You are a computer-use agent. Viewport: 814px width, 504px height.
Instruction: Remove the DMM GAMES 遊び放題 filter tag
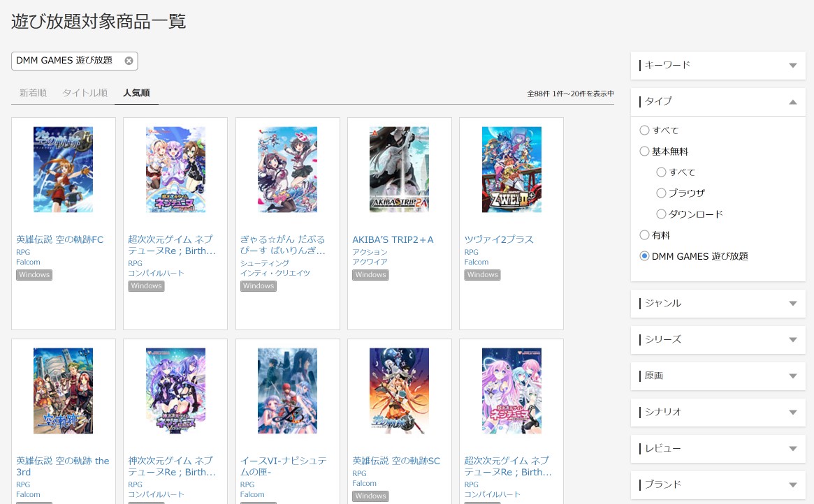click(129, 61)
